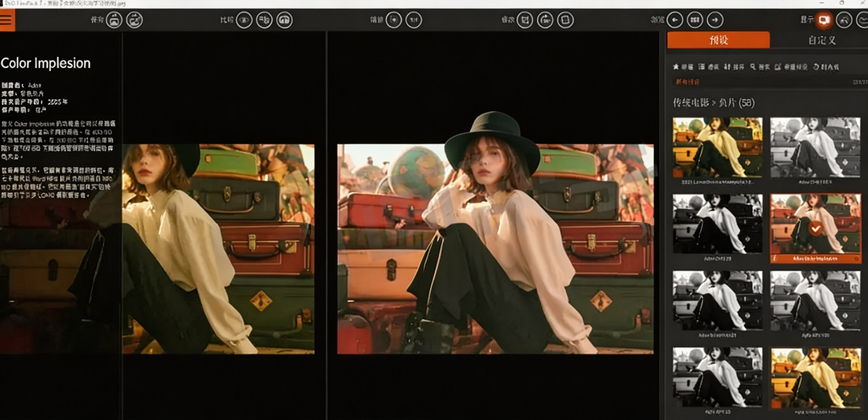Switch to the 自定义 customize tab
The width and height of the screenshot is (868, 420).
(822, 40)
